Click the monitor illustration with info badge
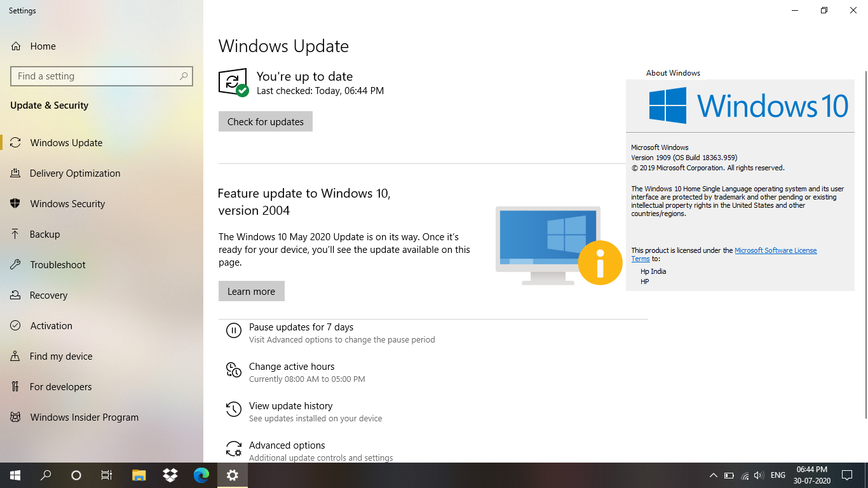Image resolution: width=868 pixels, height=488 pixels. [x=559, y=245]
